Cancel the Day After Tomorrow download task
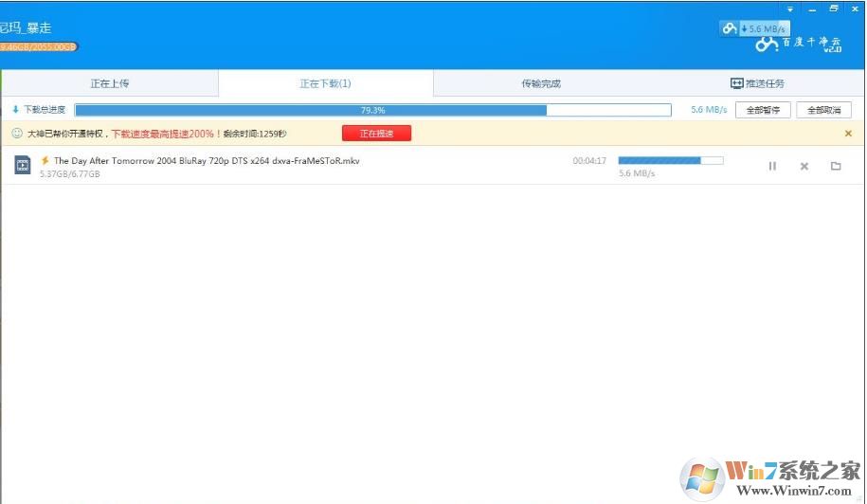Screen dimensions: 867x504 tap(804, 166)
